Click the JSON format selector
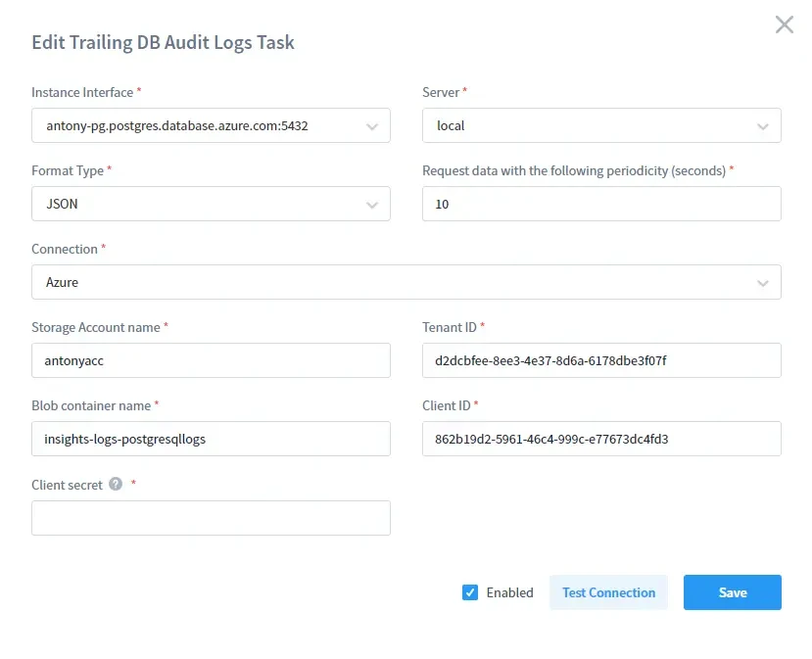Image resolution: width=812 pixels, height=659 pixels. (211, 204)
